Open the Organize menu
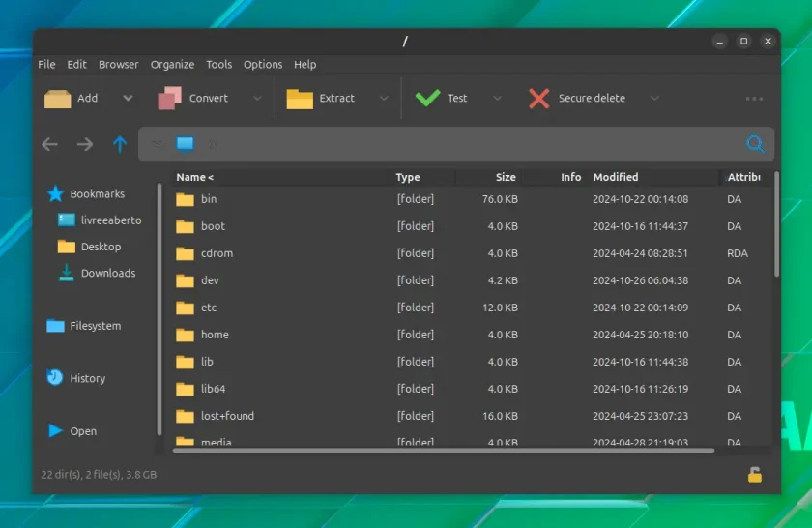The image size is (812, 528). [x=172, y=64]
